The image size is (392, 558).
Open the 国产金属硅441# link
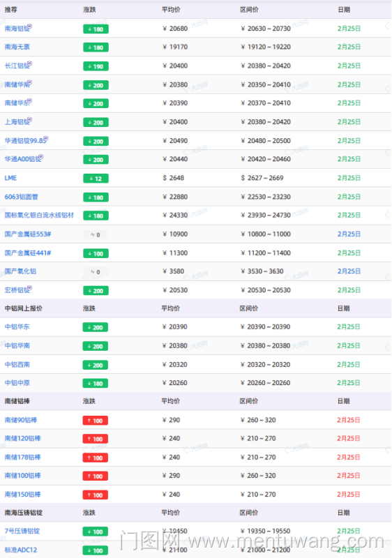coord(28,253)
